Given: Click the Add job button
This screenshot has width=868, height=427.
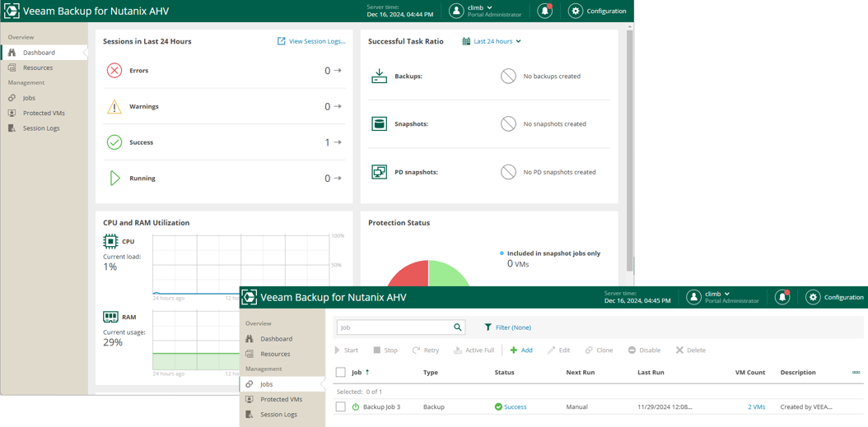Looking at the screenshot, I should pos(521,350).
